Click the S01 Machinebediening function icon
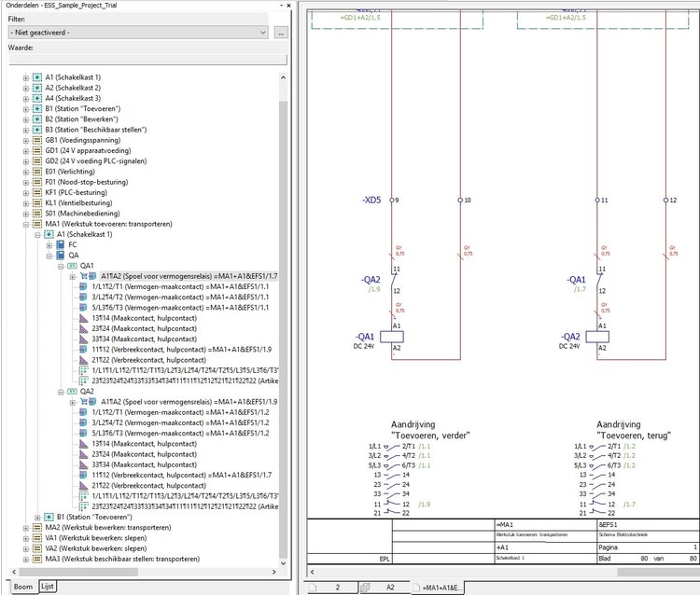Image resolution: width=700 pixels, height=595 pixels. (x=37, y=213)
